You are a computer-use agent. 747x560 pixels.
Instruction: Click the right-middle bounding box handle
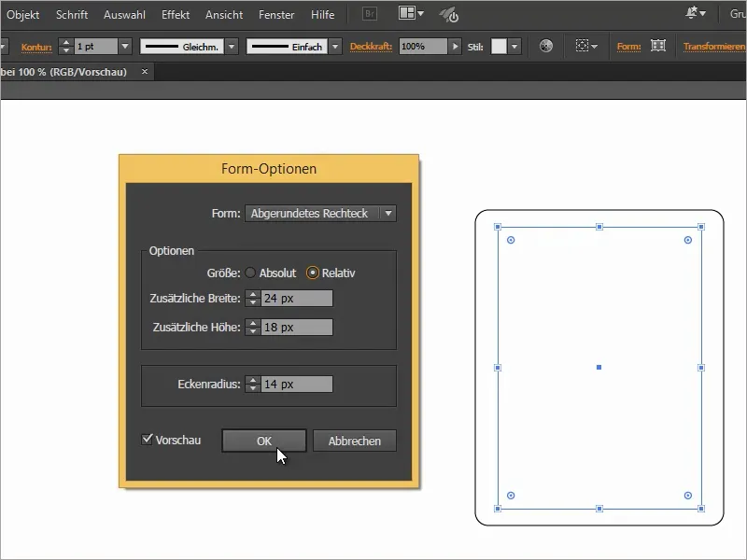pos(701,368)
